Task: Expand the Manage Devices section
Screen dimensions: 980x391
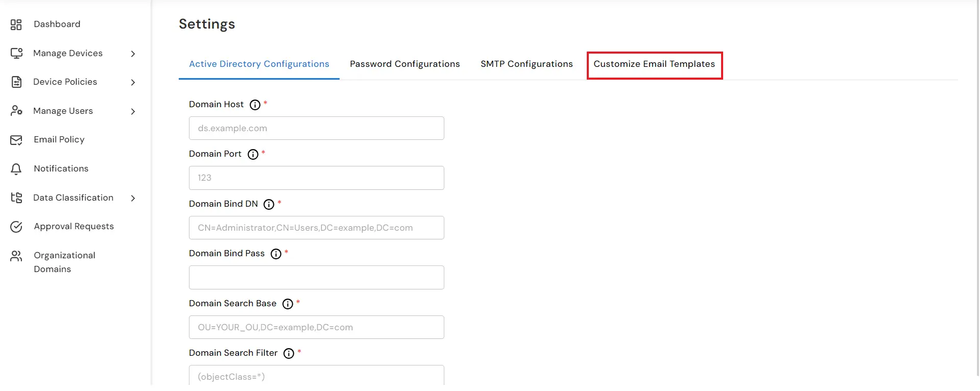Action: click(133, 53)
